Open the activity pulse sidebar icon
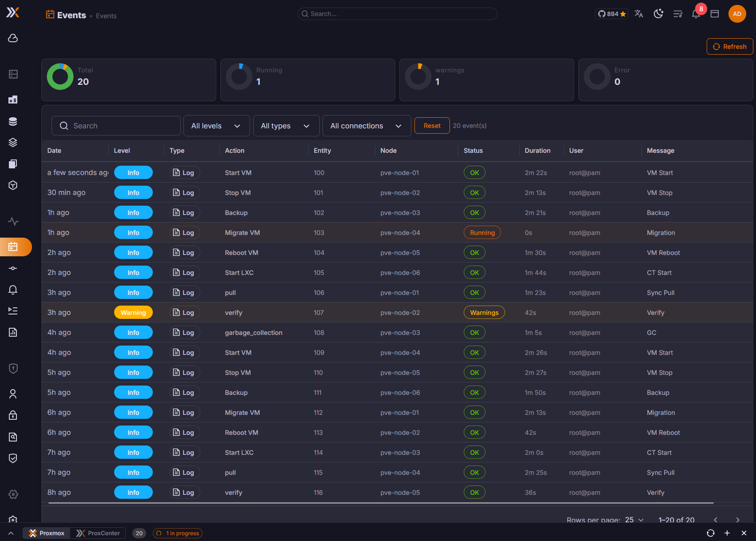Viewport: 756px width, 541px height. [13, 221]
